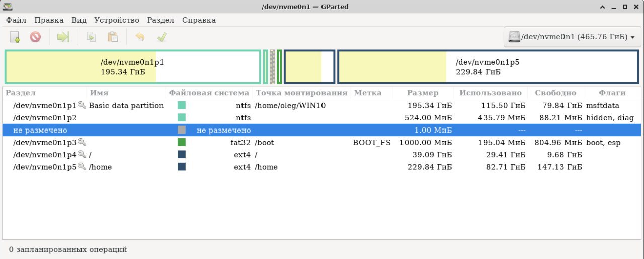Screen dimensions: 644x259
Task: Click the '0 запланированных операций' status bar text
Action: [x=68, y=249]
